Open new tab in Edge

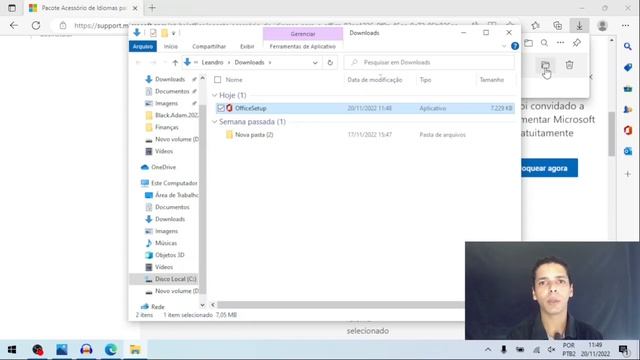152,8
